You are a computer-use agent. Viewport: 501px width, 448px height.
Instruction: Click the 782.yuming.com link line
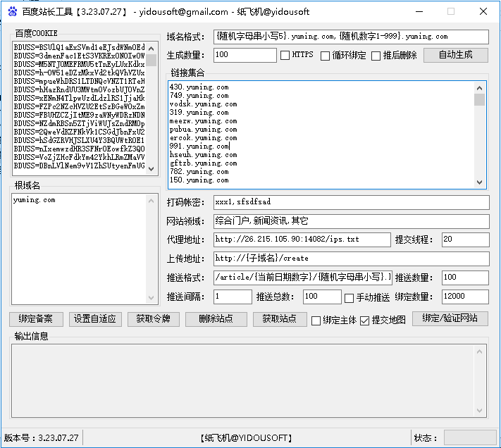point(199,171)
